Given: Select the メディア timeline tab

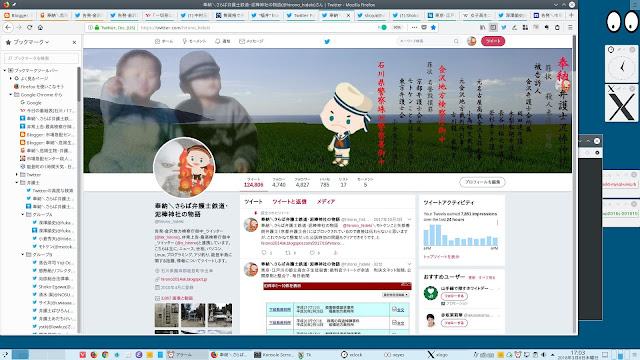Looking at the screenshot, I should point(326,202).
